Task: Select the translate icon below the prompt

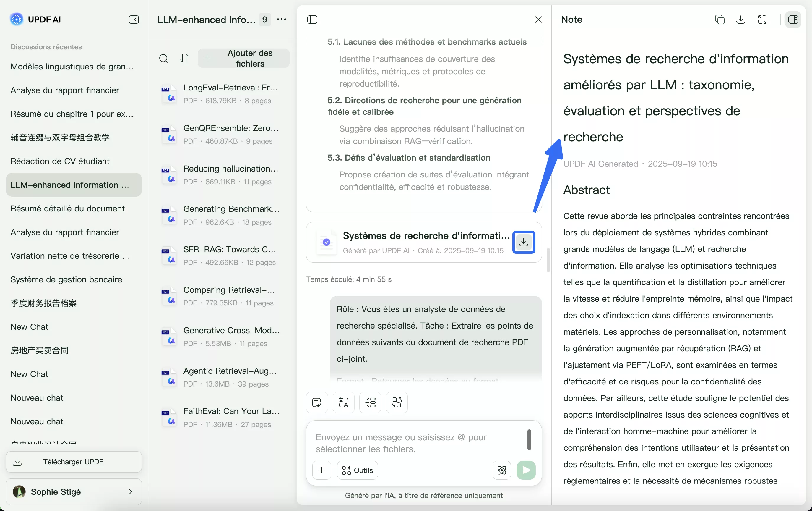Action: (x=343, y=402)
